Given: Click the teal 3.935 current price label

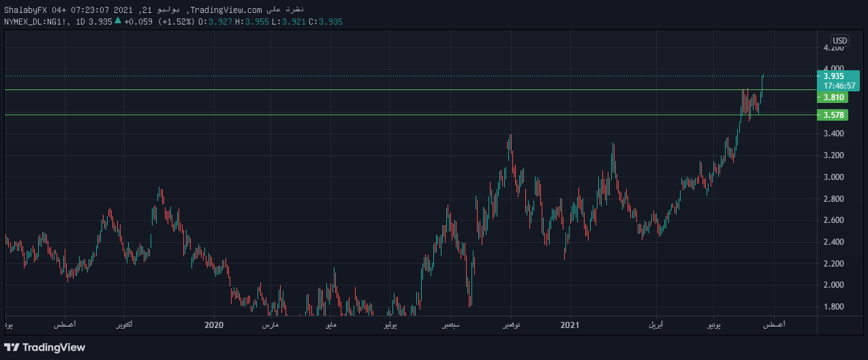Looking at the screenshot, I should coord(833,76).
